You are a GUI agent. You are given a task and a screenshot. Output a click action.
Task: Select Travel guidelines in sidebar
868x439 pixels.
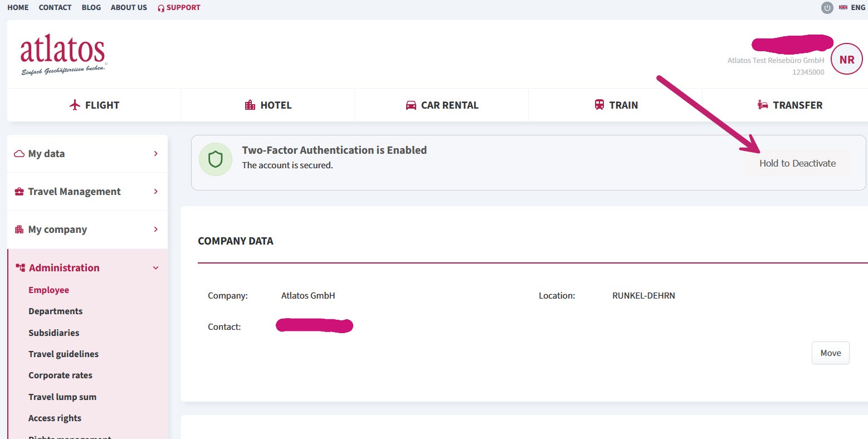coord(64,354)
